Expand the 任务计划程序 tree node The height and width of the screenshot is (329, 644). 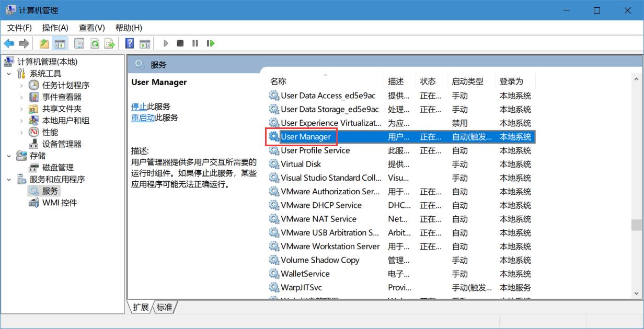point(21,85)
